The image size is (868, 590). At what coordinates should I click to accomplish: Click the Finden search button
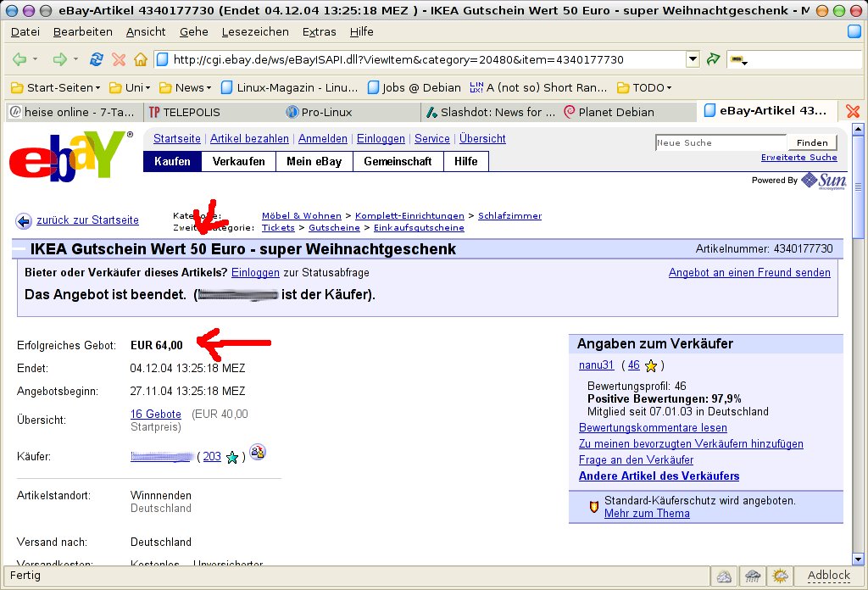(812, 142)
